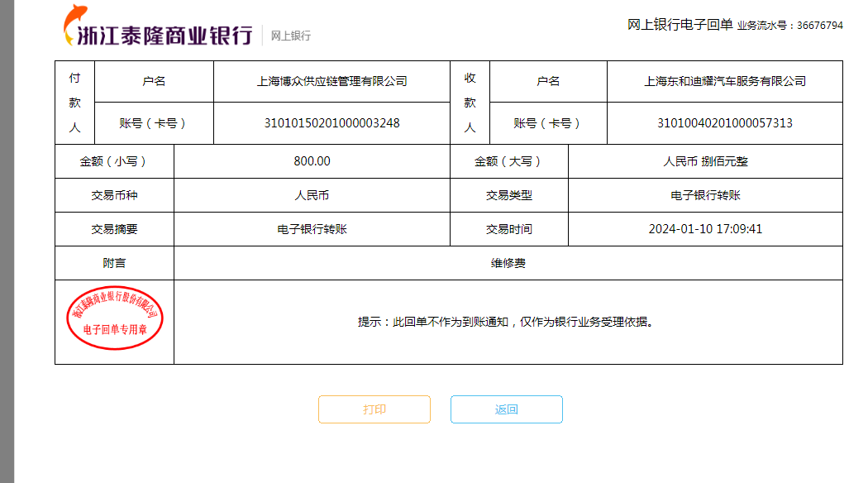Click the orange Zhejiang Tailong Bank logo icon
Screen dimensions: 868x483
[x=73, y=25]
